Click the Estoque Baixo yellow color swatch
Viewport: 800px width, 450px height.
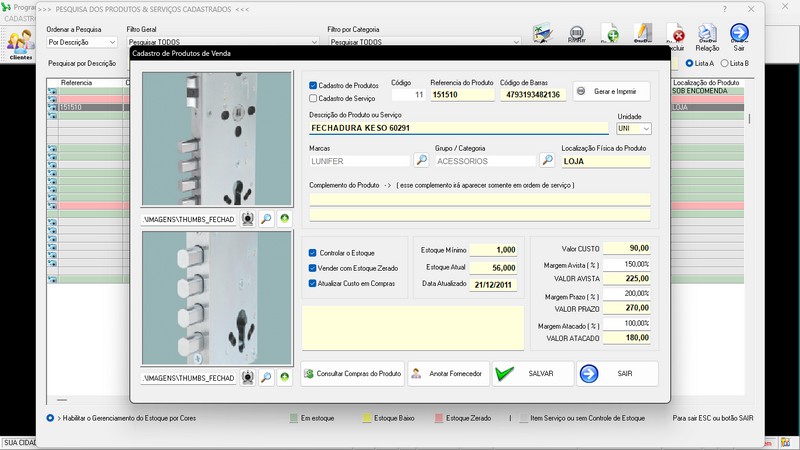366,418
